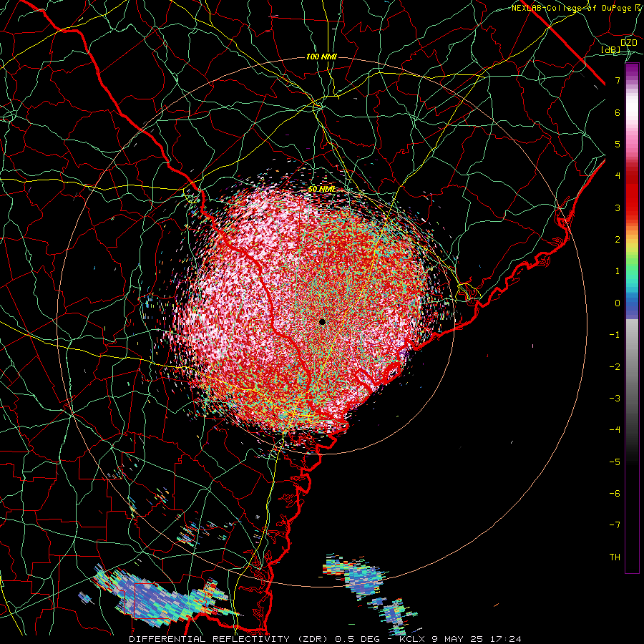Click the positive 4 scale value
Image resolution: width=644 pixels, height=644 pixels.
click(618, 176)
